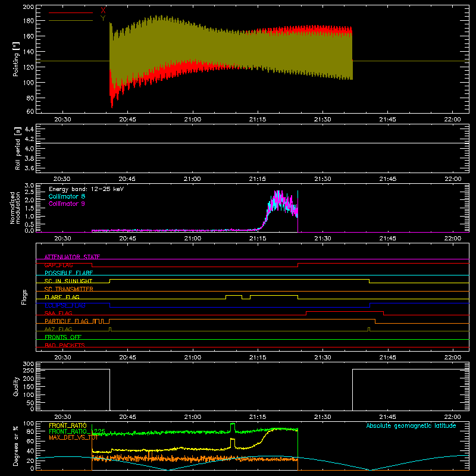Image resolution: width=476 pixels, height=476 pixels.
Task: Click the 20:30 tick under the Quality plot
Action: click(62, 417)
